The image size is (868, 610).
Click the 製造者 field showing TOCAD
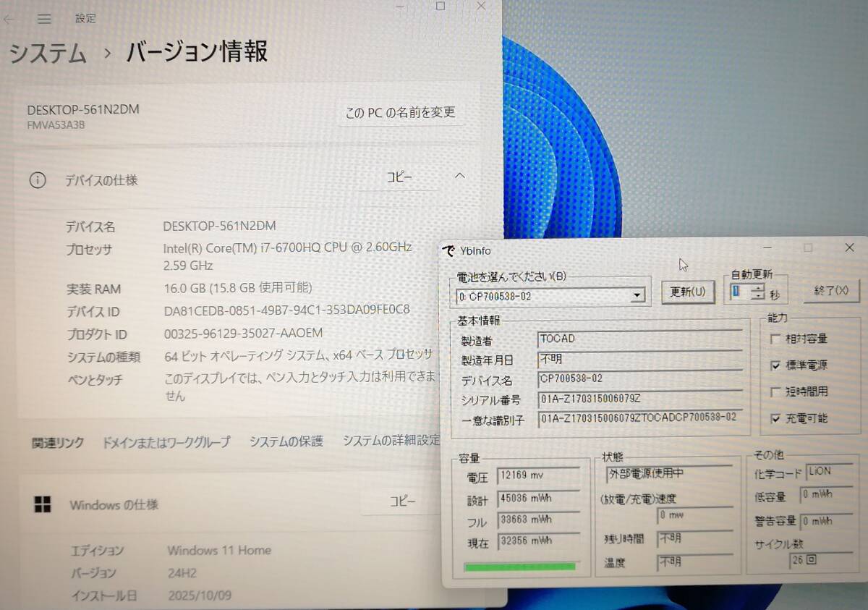(640, 339)
